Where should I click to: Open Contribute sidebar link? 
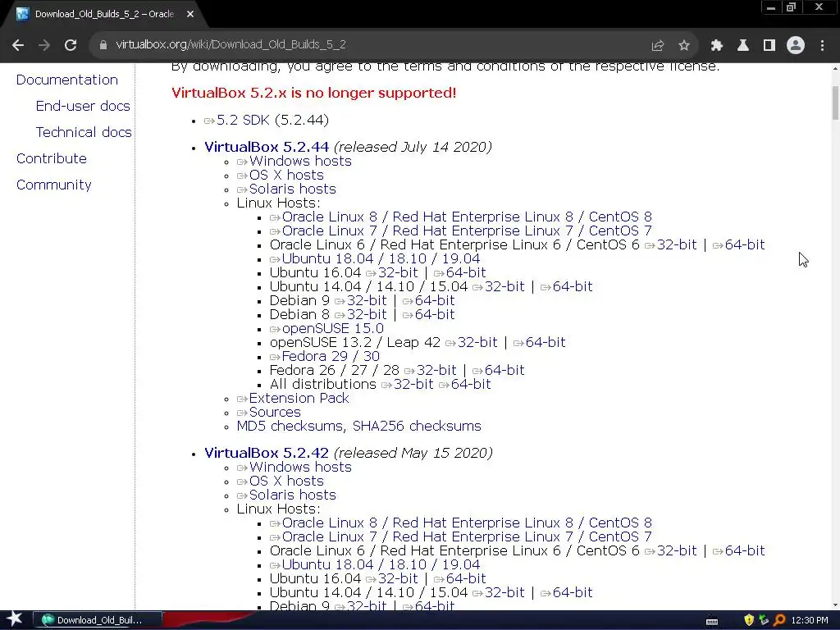click(x=52, y=158)
